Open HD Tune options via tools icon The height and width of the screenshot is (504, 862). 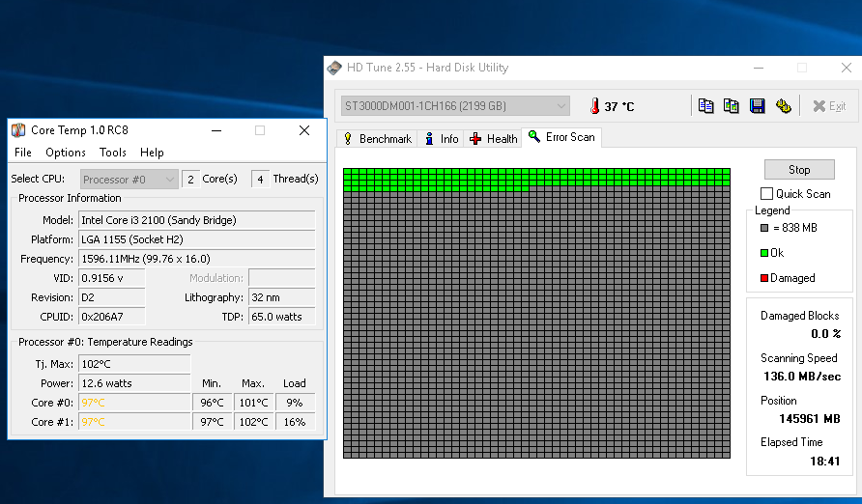(x=784, y=106)
